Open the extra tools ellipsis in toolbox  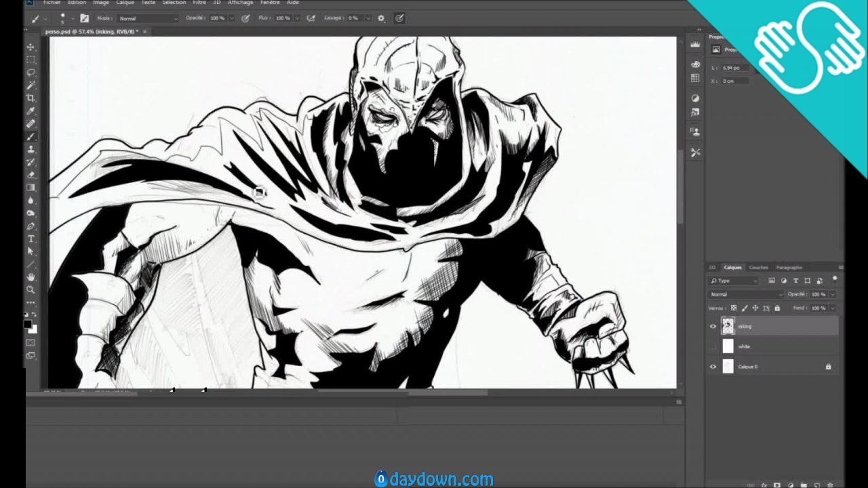pyautogui.click(x=31, y=302)
